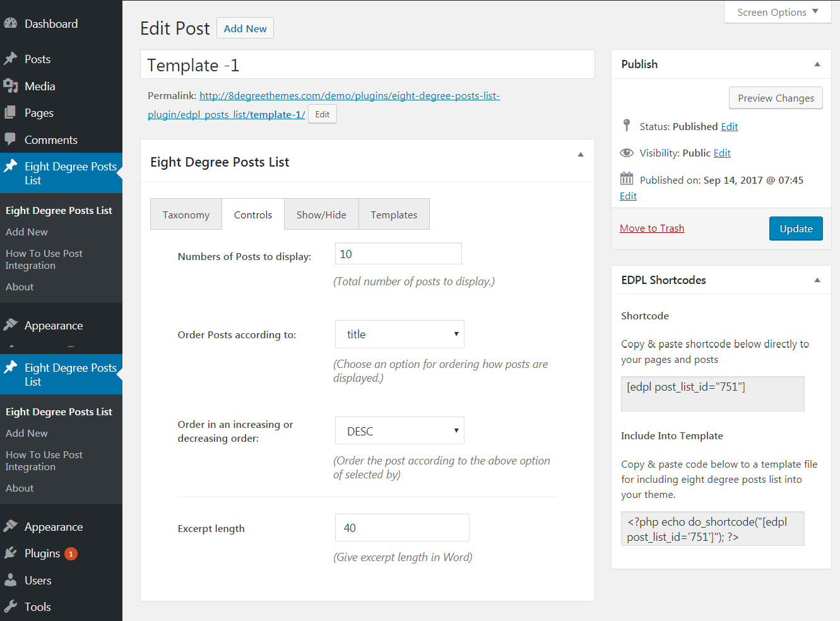Click the php echo do_shortcode code box

click(713, 529)
